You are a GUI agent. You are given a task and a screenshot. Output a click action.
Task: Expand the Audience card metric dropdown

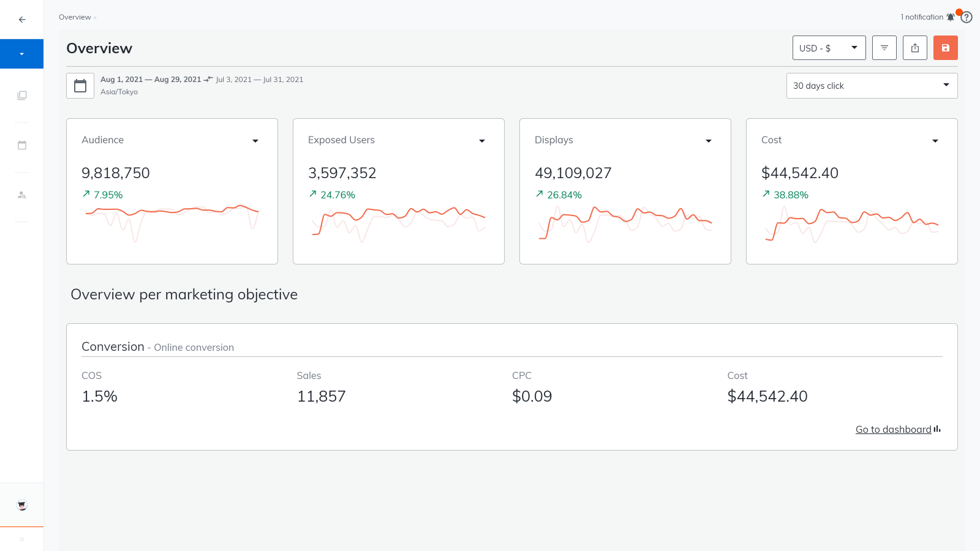coord(255,141)
